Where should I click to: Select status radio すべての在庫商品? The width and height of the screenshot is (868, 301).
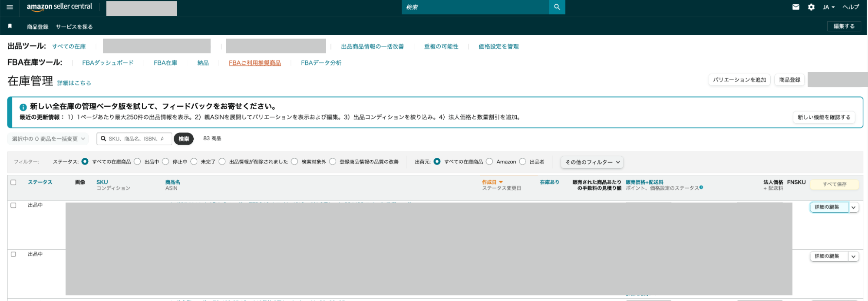coord(85,161)
